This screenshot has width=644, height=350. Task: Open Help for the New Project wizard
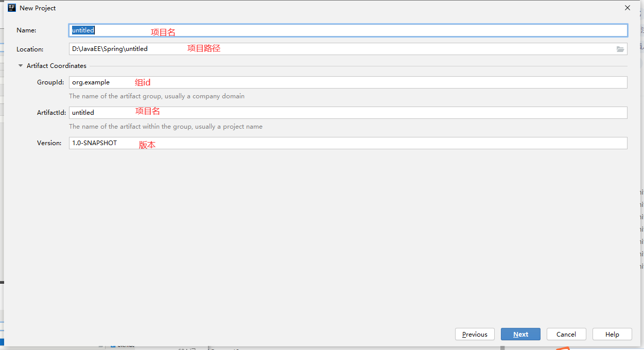coord(612,334)
